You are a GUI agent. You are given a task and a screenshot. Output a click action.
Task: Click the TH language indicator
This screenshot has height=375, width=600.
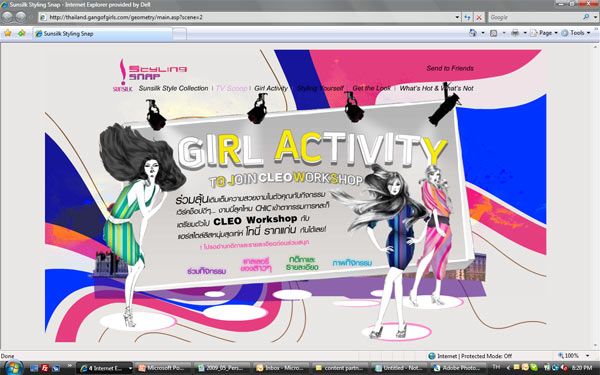[x=497, y=367]
